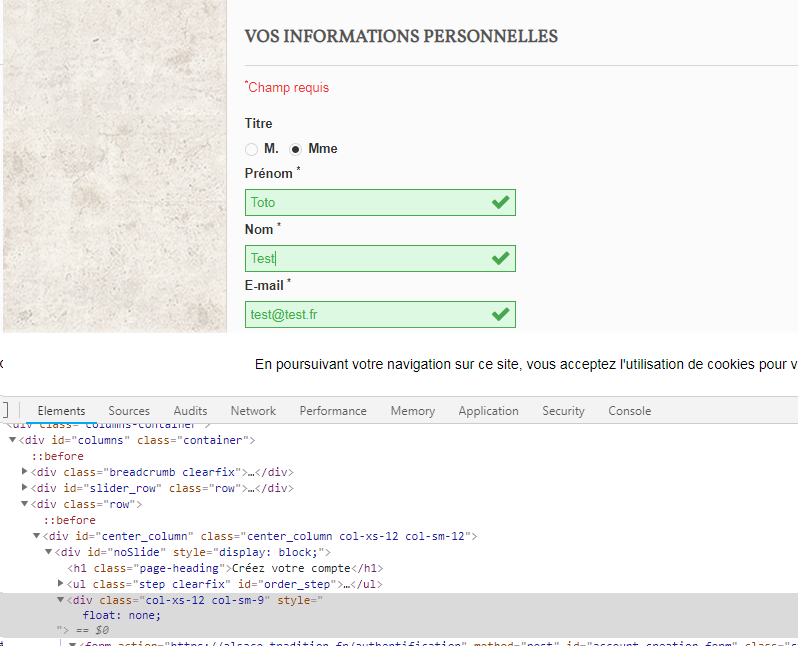Select the Mme title radio button
The height and width of the screenshot is (646, 798).
coord(295,149)
